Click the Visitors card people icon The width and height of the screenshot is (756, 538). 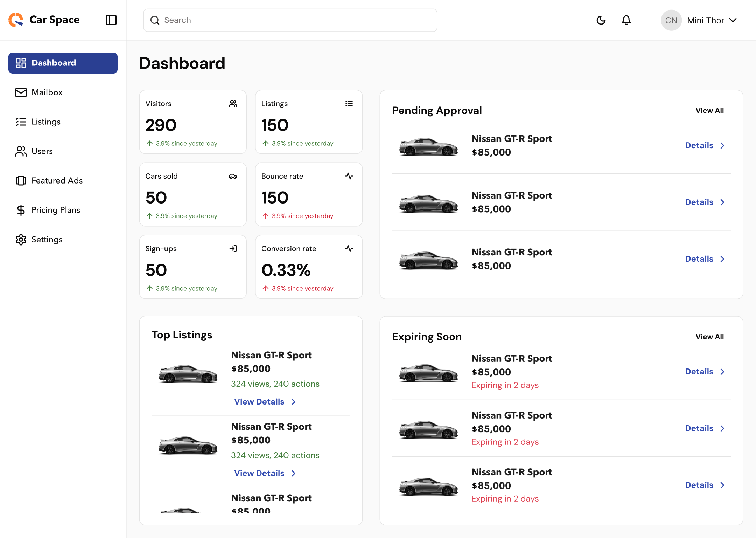coord(233,104)
